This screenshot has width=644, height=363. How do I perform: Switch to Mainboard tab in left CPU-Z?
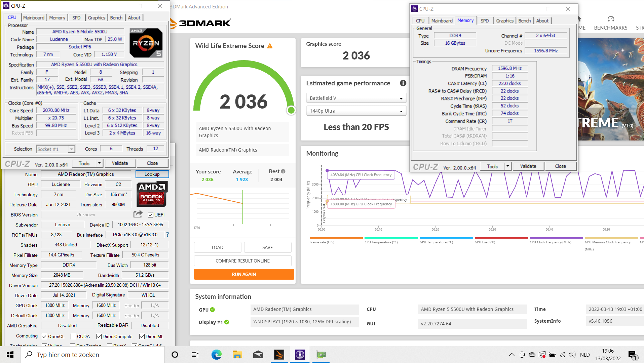34,17
